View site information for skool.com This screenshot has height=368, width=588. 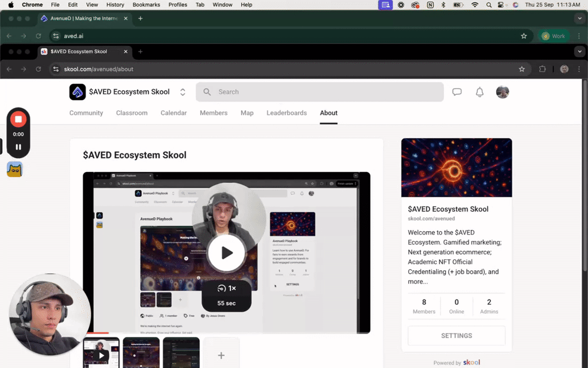pos(56,69)
